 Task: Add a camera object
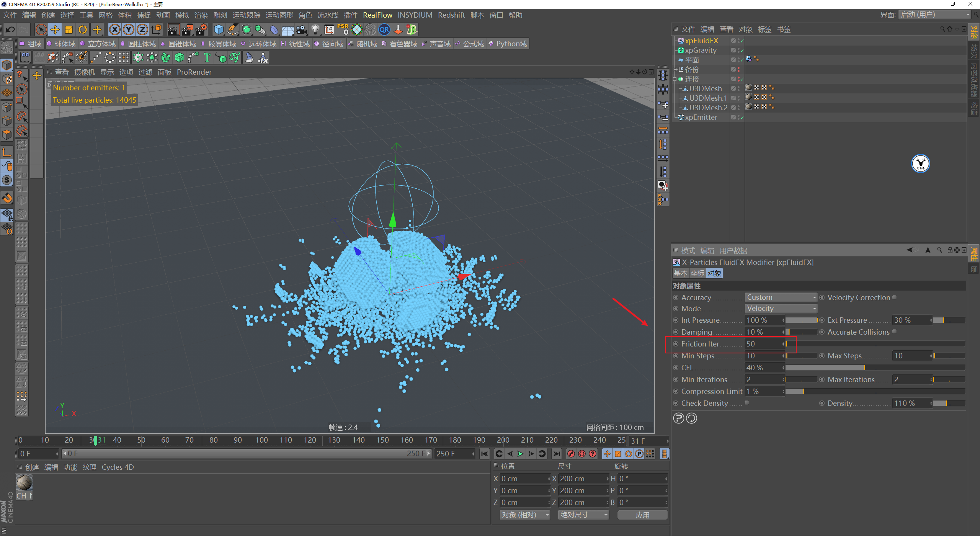[302, 29]
